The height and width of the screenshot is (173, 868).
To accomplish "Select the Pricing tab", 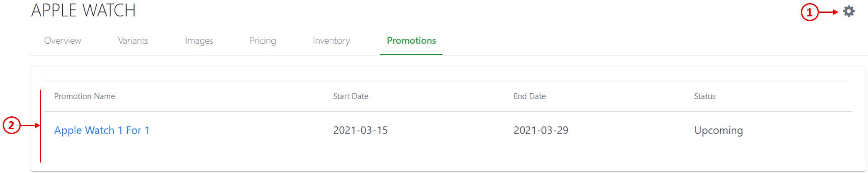I will click(263, 41).
